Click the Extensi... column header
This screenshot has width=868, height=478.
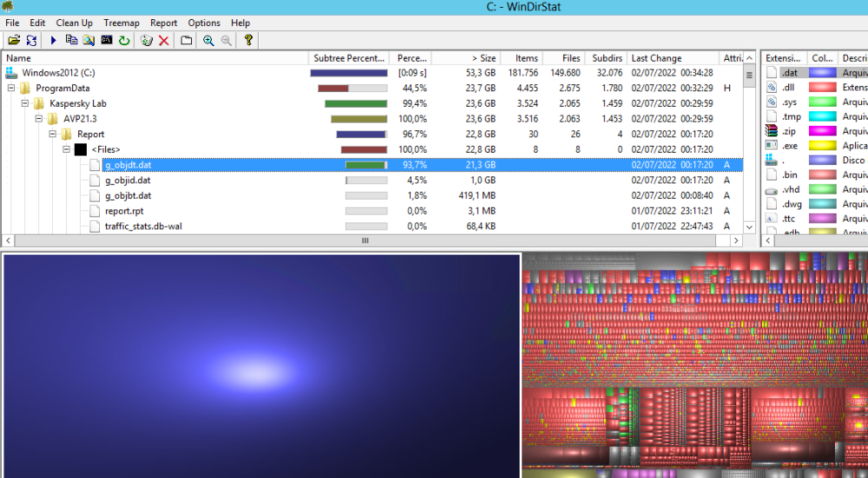click(x=783, y=58)
